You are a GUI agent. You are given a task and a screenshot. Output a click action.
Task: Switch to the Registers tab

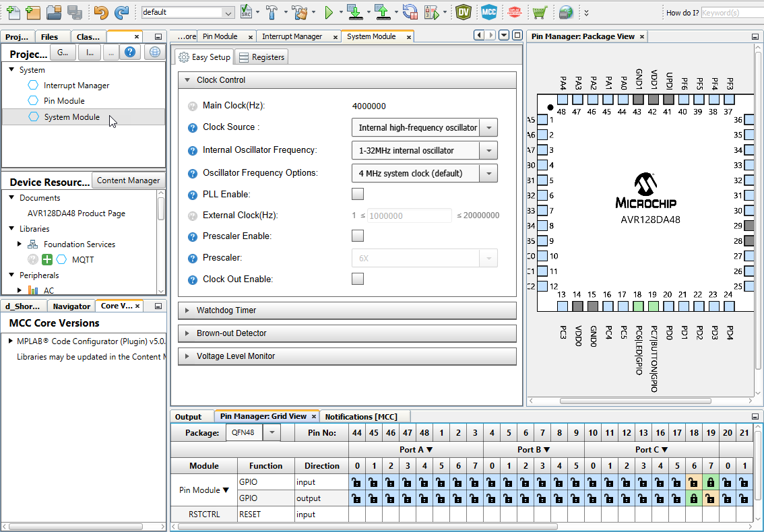tap(261, 57)
